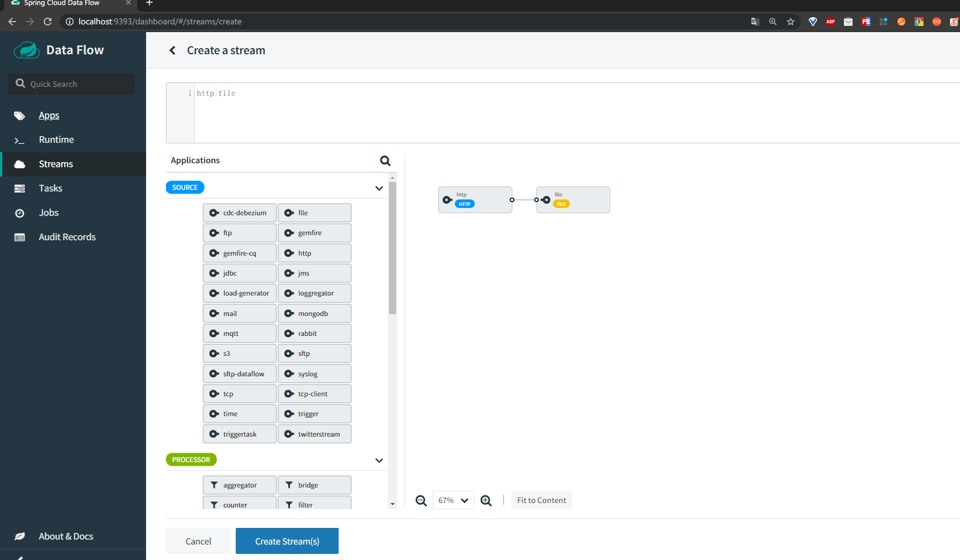Screen dimensions: 960x560
Task: Zoom out on the flow canvas
Action: (x=421, y=500)
